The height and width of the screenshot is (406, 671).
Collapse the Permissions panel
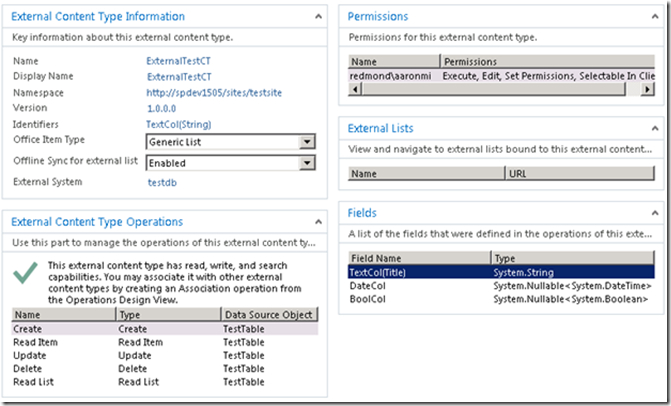[x=653, y=17]
